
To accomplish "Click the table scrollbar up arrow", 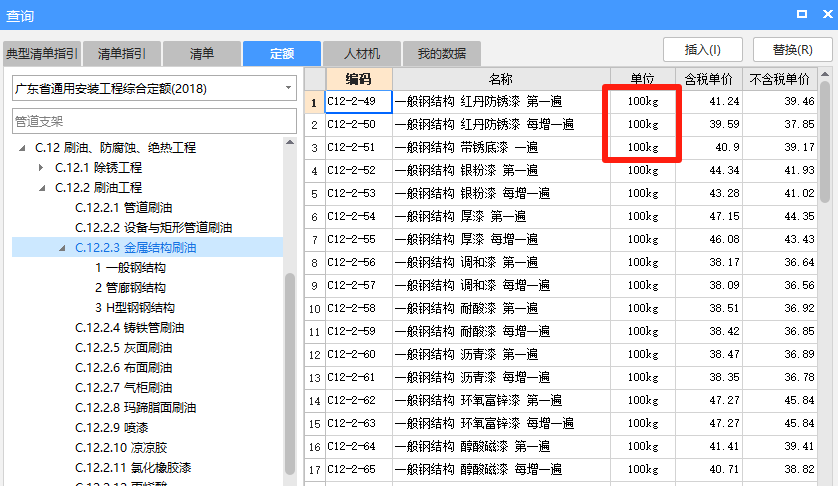I will [x=825, y=74].
